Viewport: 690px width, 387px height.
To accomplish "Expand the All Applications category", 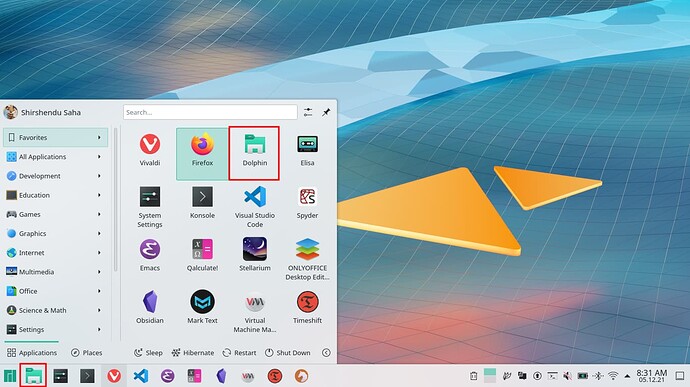I will pos(55,157).
